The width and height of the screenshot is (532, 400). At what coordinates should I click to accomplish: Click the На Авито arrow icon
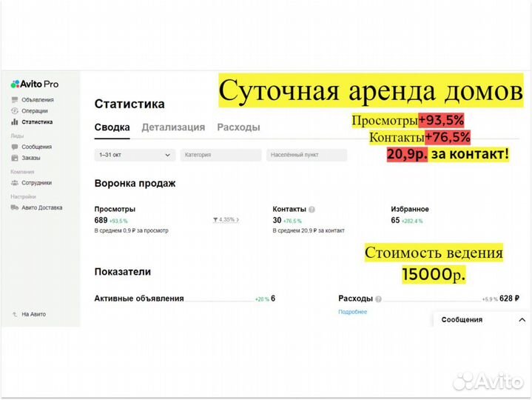click(x=15, y=314)
